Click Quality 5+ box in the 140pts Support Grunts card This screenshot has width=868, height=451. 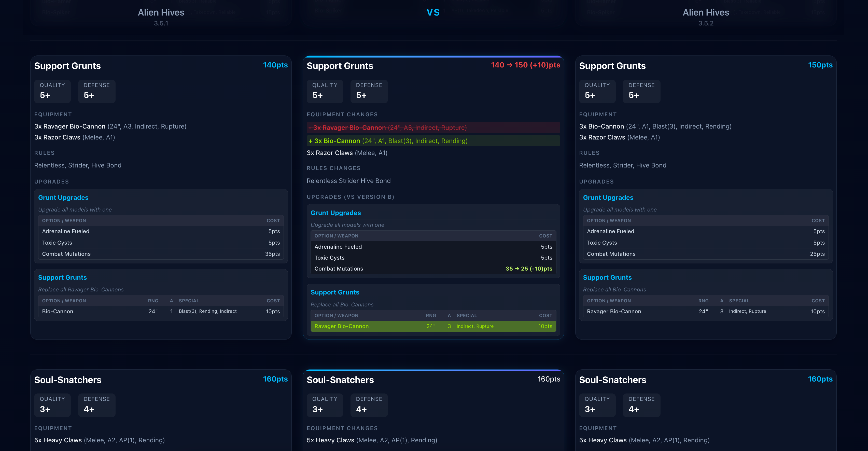click(52, 91)
